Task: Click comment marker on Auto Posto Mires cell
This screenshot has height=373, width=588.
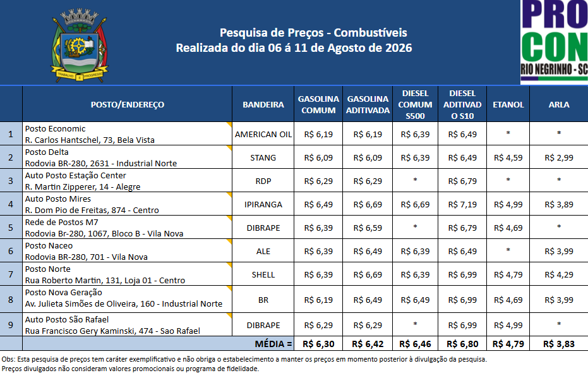Action: coord(229,194)
